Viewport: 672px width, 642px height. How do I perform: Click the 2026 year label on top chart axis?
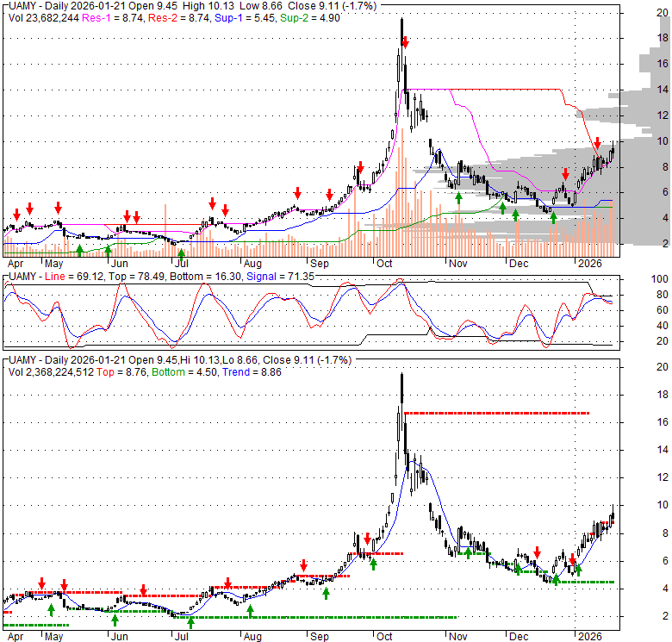click(589, 264)
